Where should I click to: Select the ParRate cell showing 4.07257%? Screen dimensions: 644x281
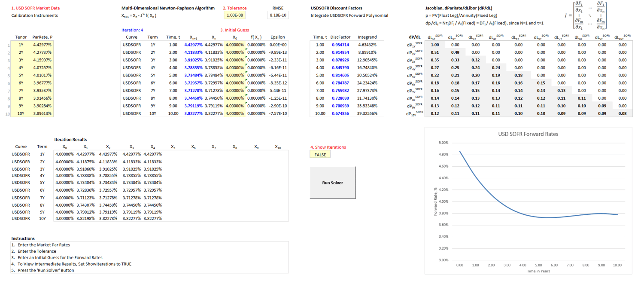coord(42,68)
